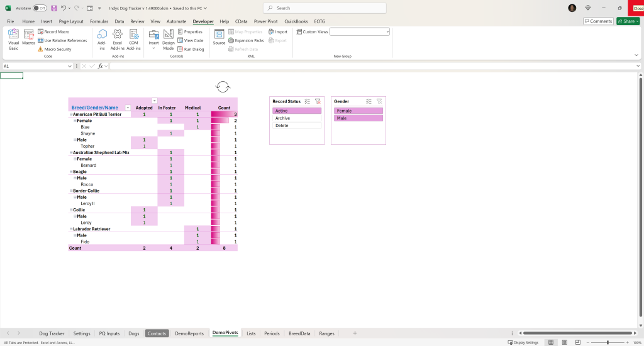The height and width of the screenshot is (346, 644).
Task: Adjust the zoom slider handle
Action: pyautogui.click(x=608, y=342)
